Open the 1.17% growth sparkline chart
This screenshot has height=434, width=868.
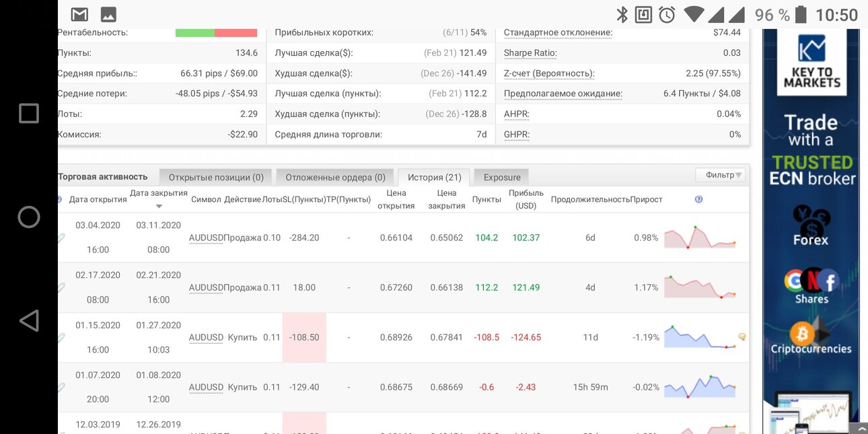(700, 287)
